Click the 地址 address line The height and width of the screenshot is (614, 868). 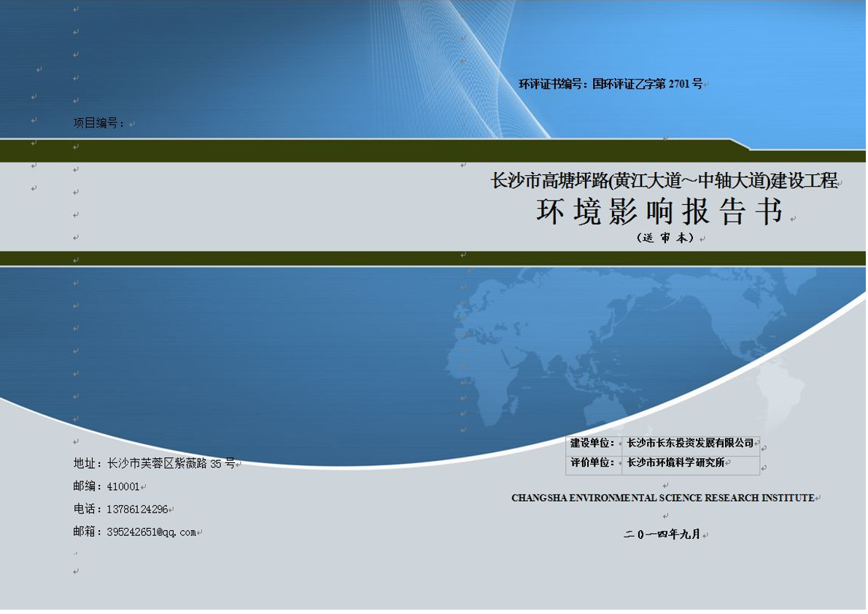(x=154, y=463)
